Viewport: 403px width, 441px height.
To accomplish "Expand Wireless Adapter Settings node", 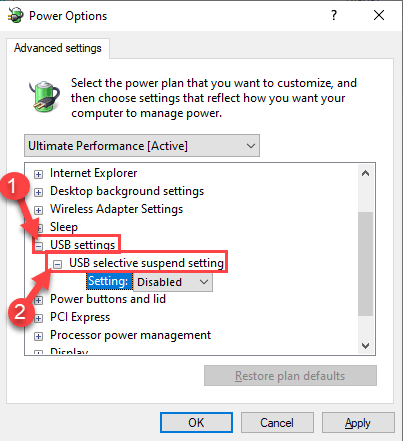I will (x=39, y=210).
